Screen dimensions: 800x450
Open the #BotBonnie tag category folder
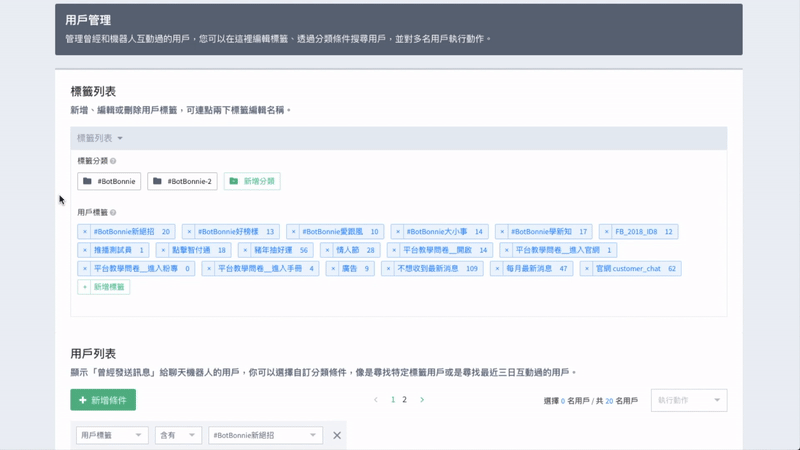tap(109, 181)
